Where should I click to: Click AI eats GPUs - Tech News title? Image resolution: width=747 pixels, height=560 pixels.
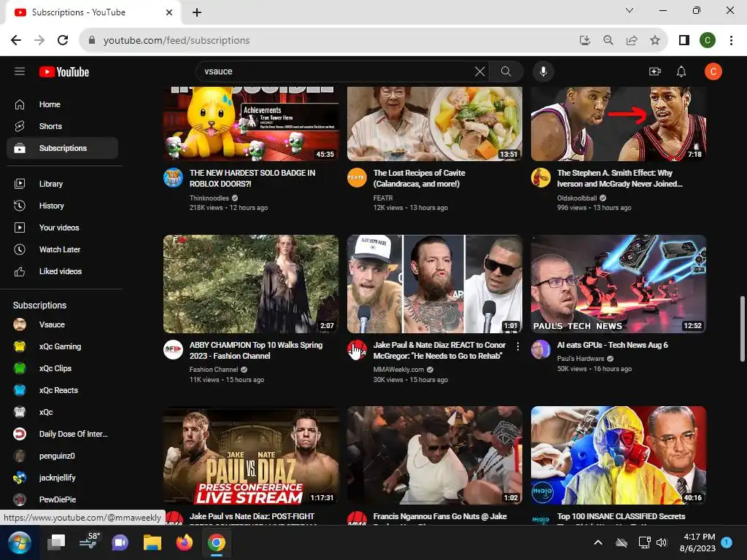click(x=613, y=345)
